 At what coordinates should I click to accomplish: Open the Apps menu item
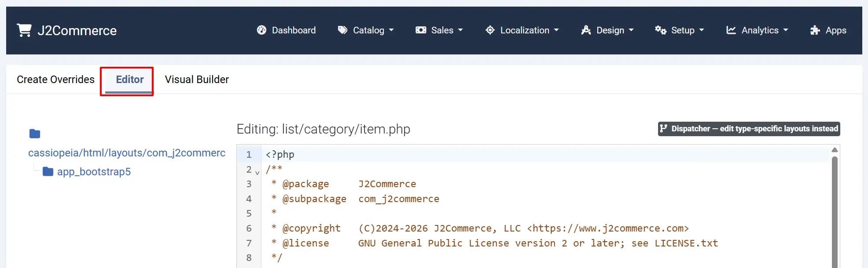click(828, 30)
